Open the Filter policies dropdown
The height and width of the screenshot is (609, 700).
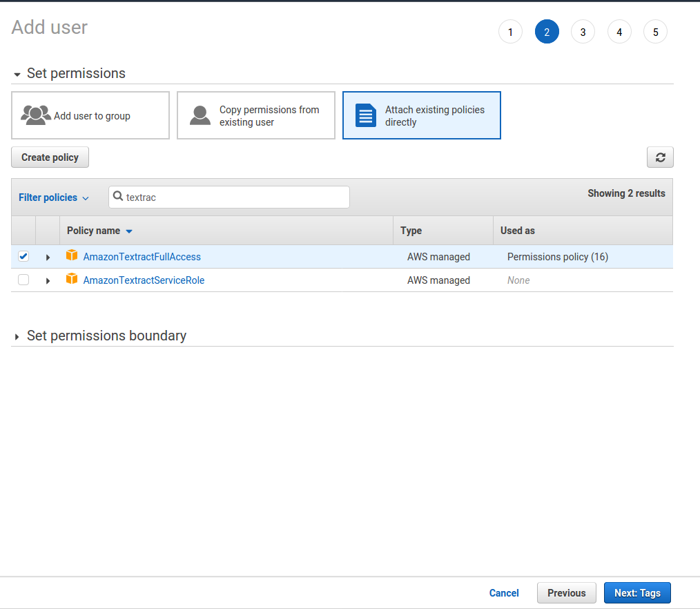pyautogui.click(x=54, y=197)
